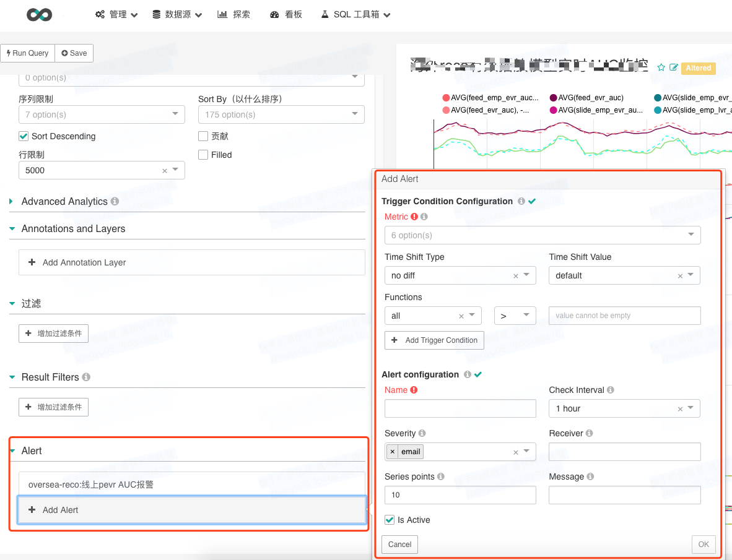Viewport: 732px width, 560px height.
Task: Click 增加过滤条件 under Result Filters
Action: (x=54, y=407)
